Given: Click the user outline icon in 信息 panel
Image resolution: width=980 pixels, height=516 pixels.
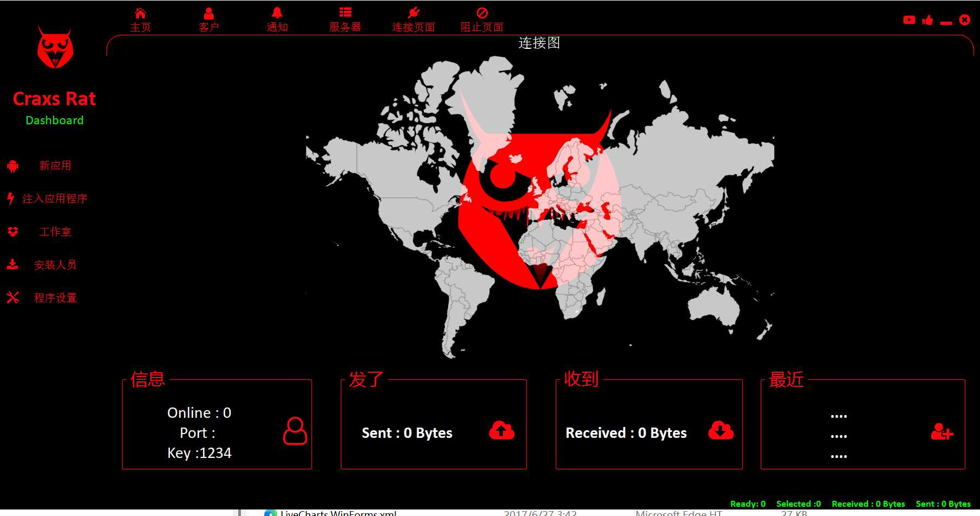Looking at the screenshot, I should (x=295, y=431).
